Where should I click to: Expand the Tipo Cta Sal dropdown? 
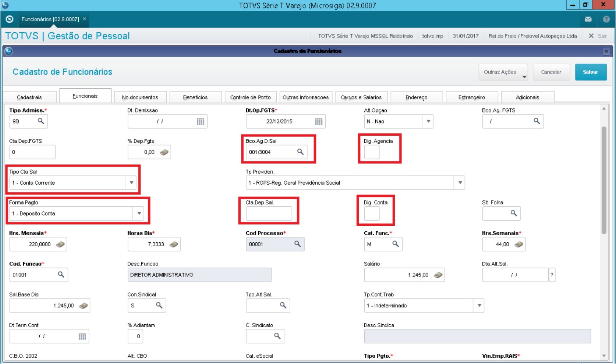(131, 183)
